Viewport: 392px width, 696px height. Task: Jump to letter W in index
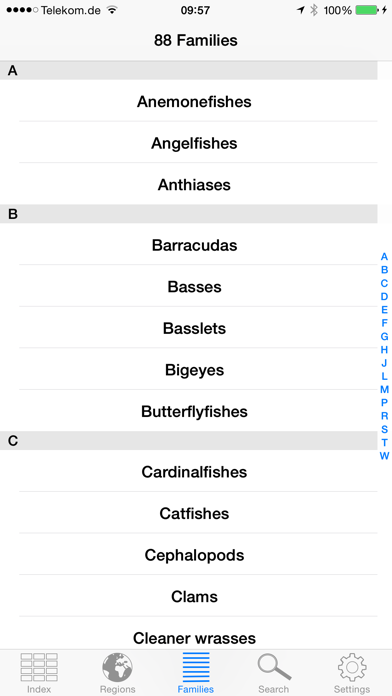384,456
